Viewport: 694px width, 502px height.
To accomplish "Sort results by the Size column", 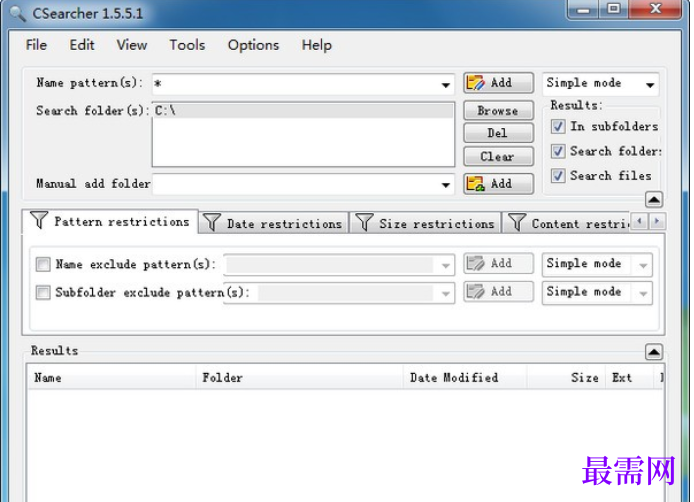I will click(566, 378).
